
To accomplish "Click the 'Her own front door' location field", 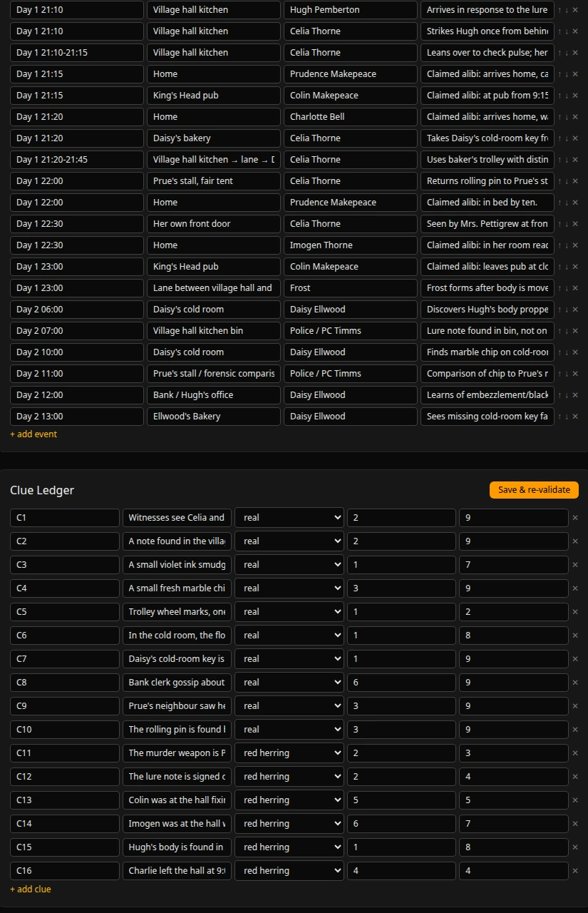I will [214, 224].
